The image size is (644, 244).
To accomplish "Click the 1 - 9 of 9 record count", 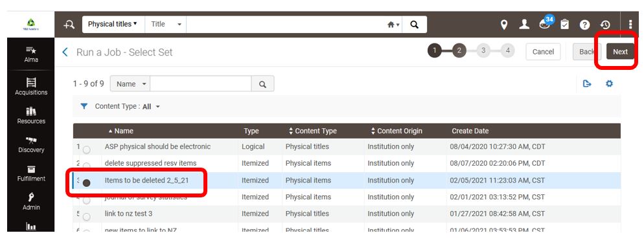I will (88, 83).
